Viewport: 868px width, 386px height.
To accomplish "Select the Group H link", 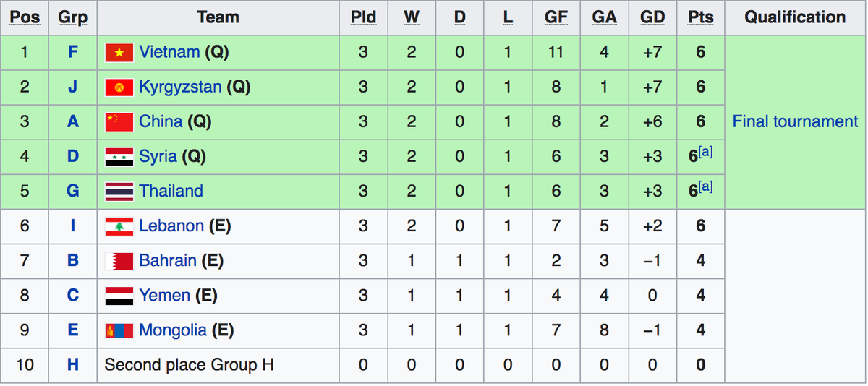I will point(73,364).
